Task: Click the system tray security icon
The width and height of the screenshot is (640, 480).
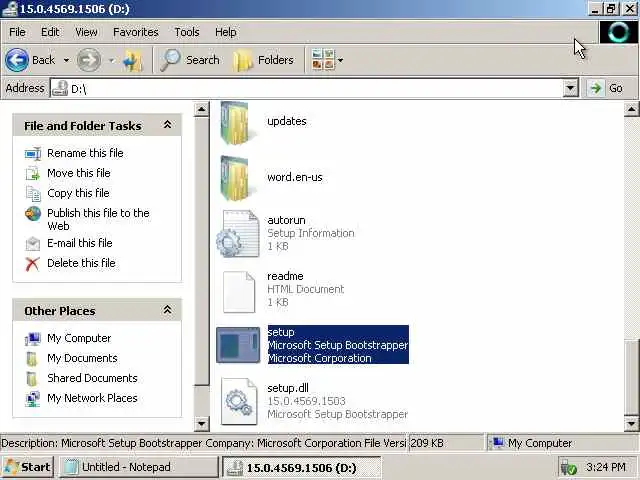Action: (569, 468)
